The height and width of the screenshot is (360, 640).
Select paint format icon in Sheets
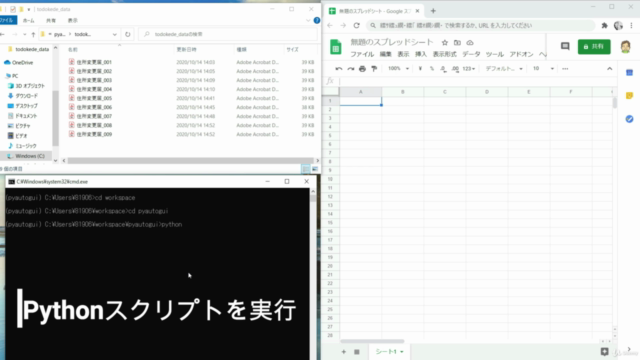(x=374, y=69)
